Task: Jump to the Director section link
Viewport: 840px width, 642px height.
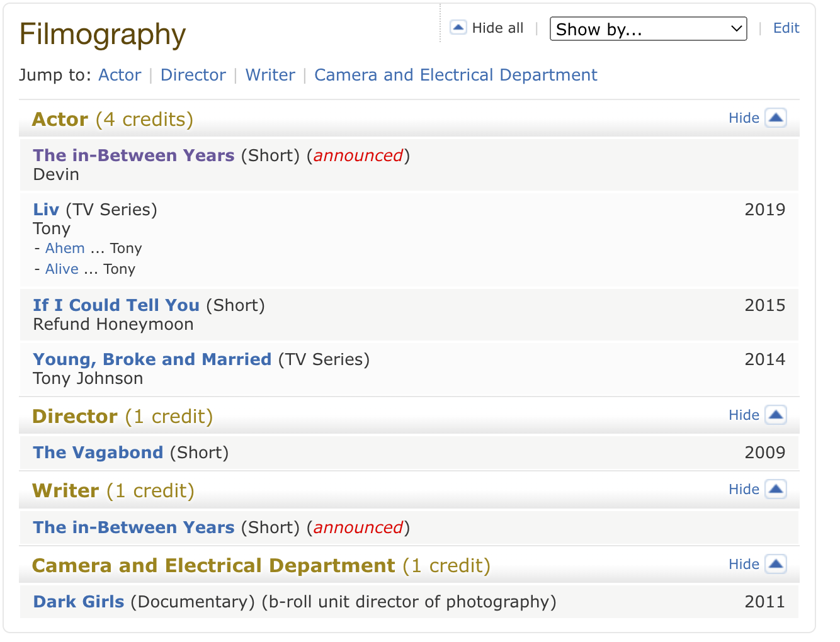Action: click(x=193, y=75)
